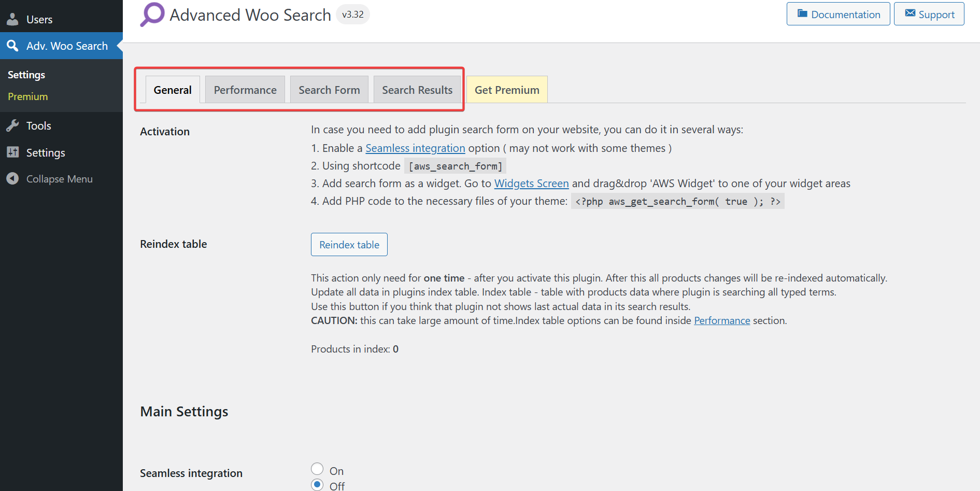Screen dimensions: 980x491
Task: Select the On radio for Seamless integration
Action: [317, 469]
